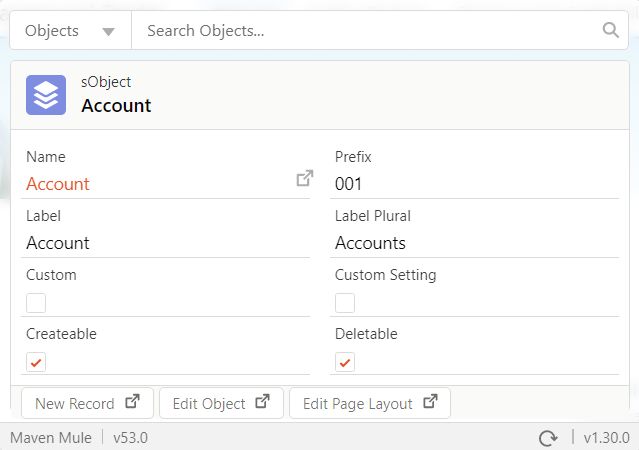Toggle the Deletable checkbox
The image size is (639, 450).
345,362
